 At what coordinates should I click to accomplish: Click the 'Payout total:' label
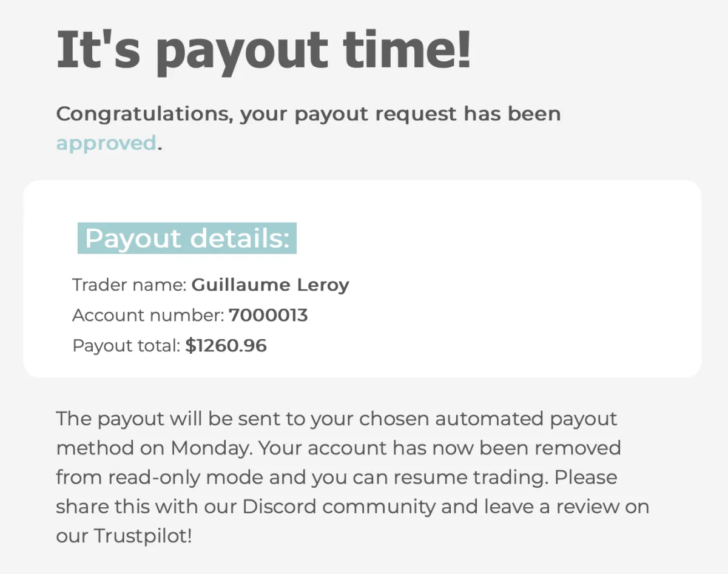126,346
